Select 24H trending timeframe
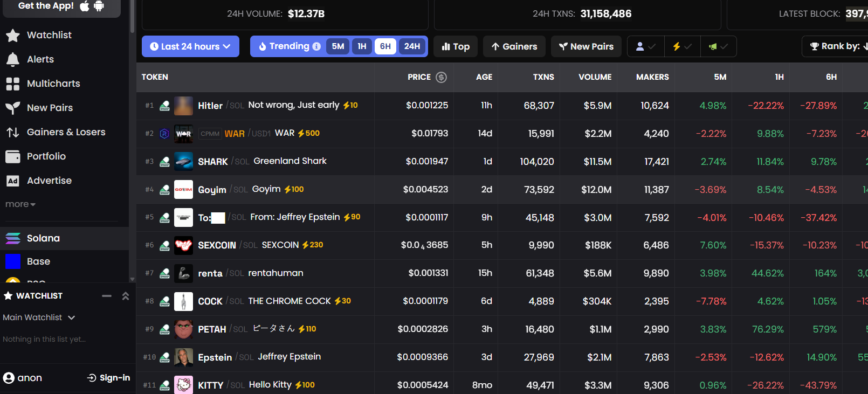Image resolution: width=868 pixels, height=394 pixels. tap(412, 46)
